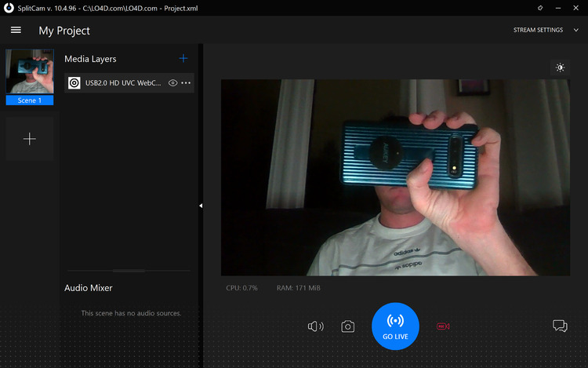588x368 pixels.
Task: Click the pin window icon in title bar
Action: tap(540, 8)
